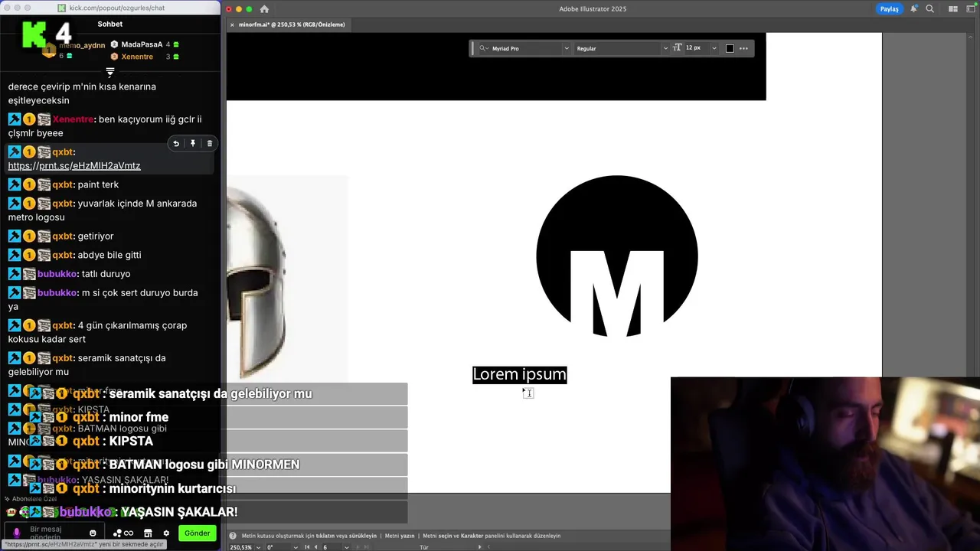Viewport: 980px width, 551px height.
Task: Open the prnt.sc/eHzMIH2aVmtz link in chat
Action: pos(74,166)
